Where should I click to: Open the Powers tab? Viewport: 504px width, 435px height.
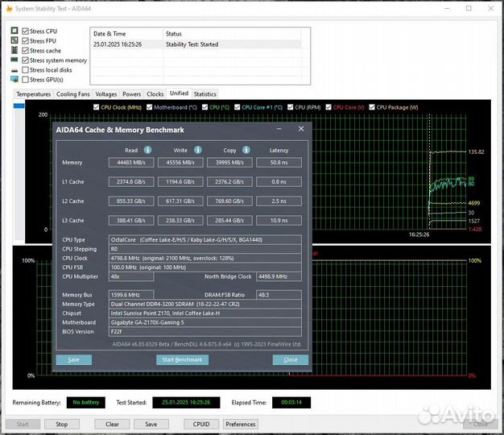(132, 94)
